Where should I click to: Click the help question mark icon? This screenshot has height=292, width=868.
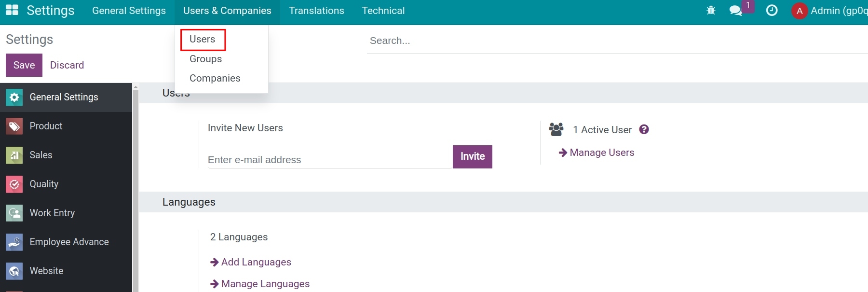pyautogui.click(x=644, y=129)
